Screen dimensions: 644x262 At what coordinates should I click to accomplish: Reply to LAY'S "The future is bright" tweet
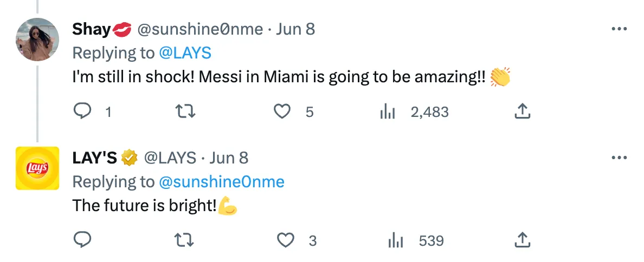82,240
